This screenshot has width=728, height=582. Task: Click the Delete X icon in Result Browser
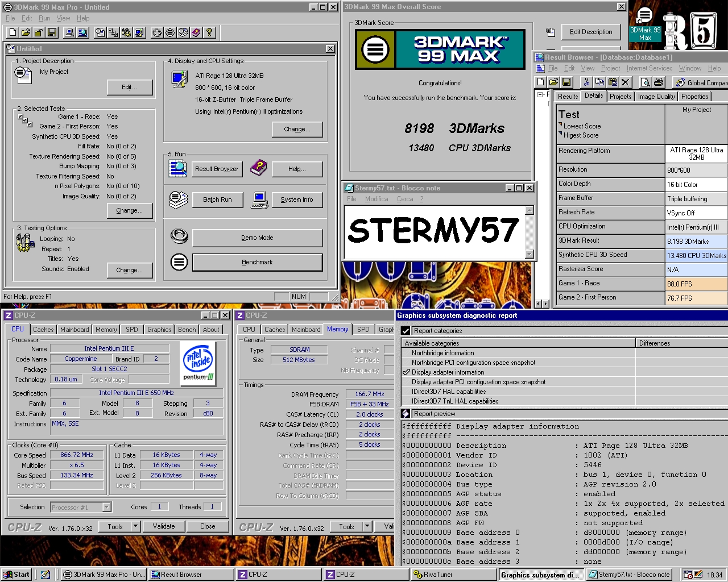click(626, 82)
